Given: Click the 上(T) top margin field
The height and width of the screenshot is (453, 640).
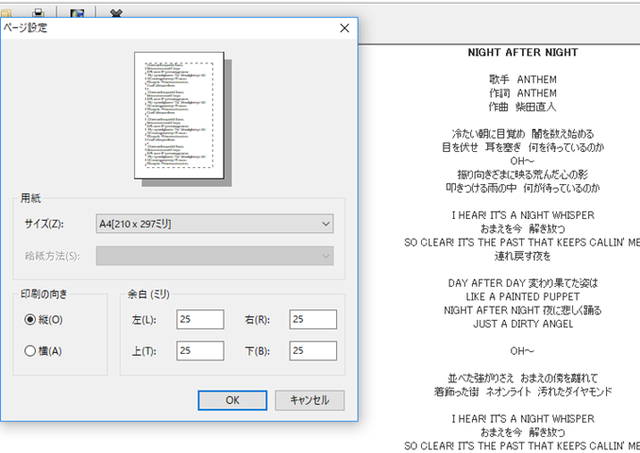Looking at the screenshot, I should pos(200,351).
